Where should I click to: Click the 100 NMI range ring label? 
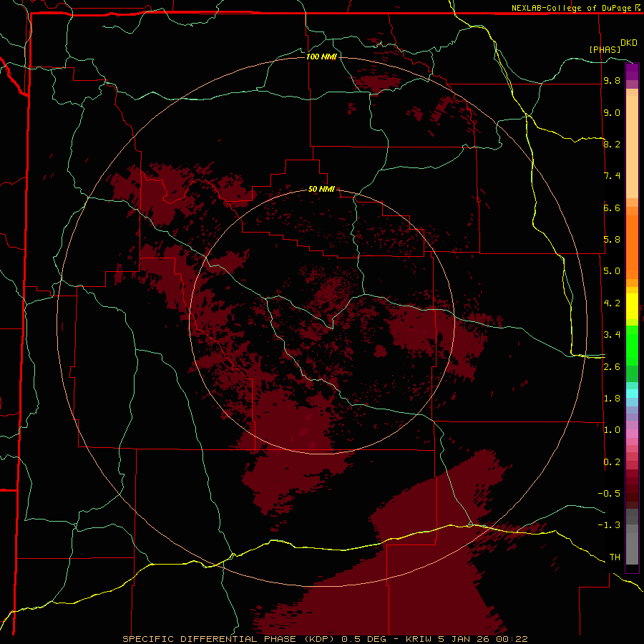pyautogui.click(x=321, y=57)
